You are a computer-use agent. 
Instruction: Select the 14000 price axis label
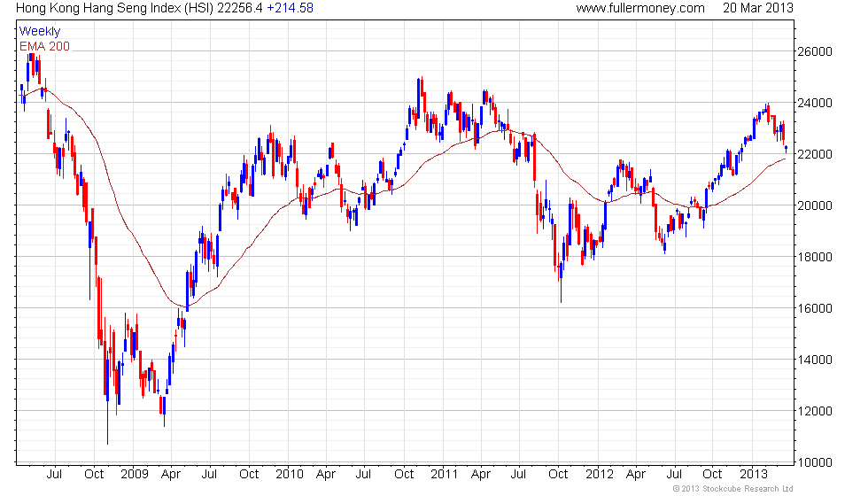814,360
